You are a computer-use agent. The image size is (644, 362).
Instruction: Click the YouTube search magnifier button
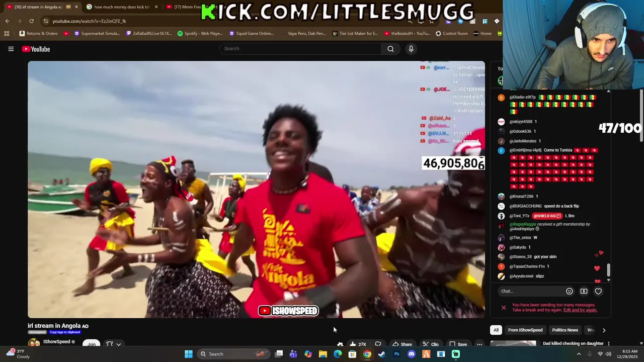390,49
